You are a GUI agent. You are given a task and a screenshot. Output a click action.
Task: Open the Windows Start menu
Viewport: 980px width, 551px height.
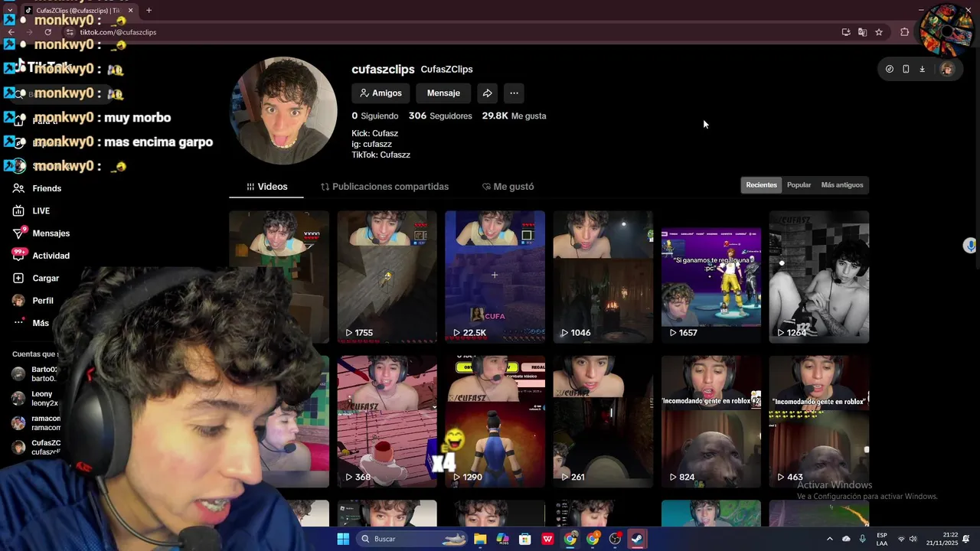click(x=343, y=539)
